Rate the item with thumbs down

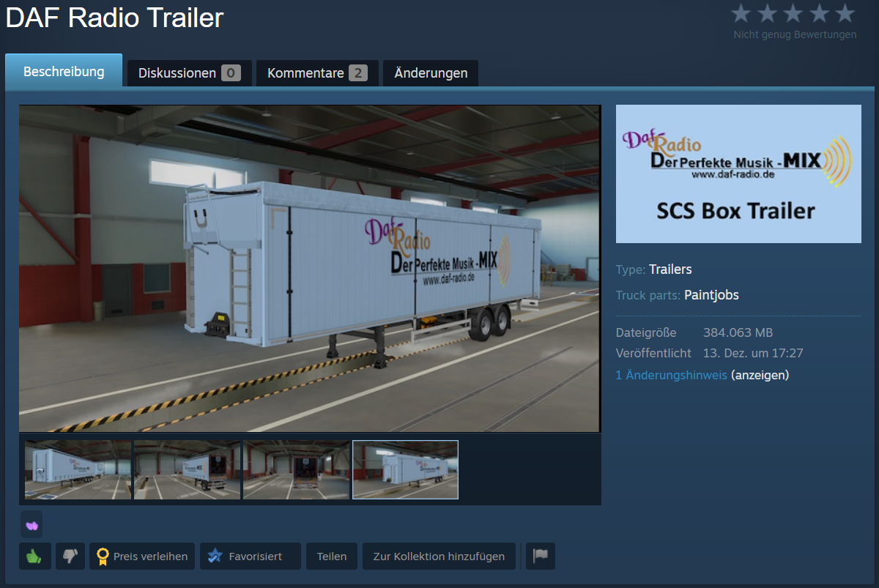pos(70,557)
